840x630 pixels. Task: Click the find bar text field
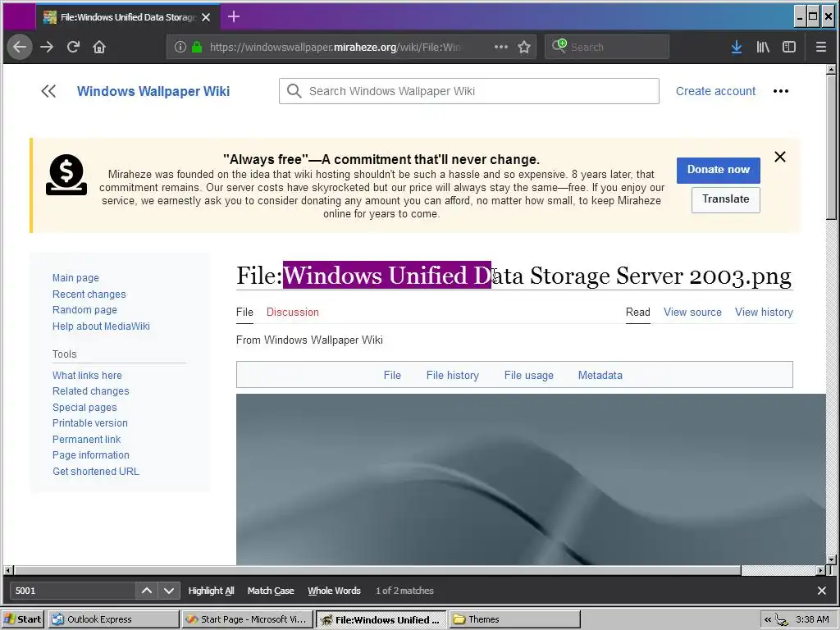72,591
